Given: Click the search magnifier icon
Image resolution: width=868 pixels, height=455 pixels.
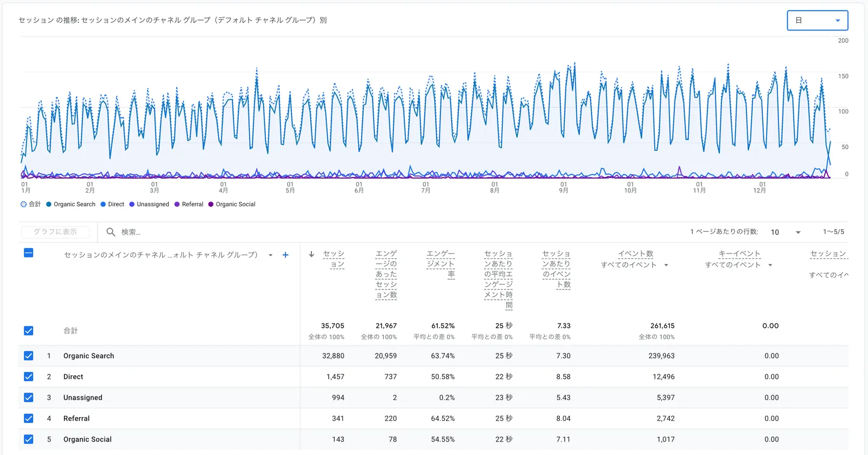Looking at the screenshot, I should pyautogui.click(x=111, y=232).
